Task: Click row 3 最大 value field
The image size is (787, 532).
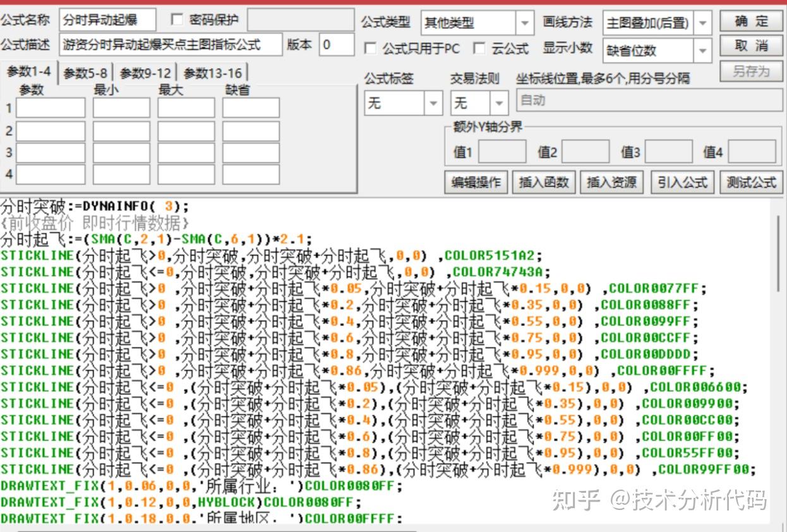Action: pos(186,153)
